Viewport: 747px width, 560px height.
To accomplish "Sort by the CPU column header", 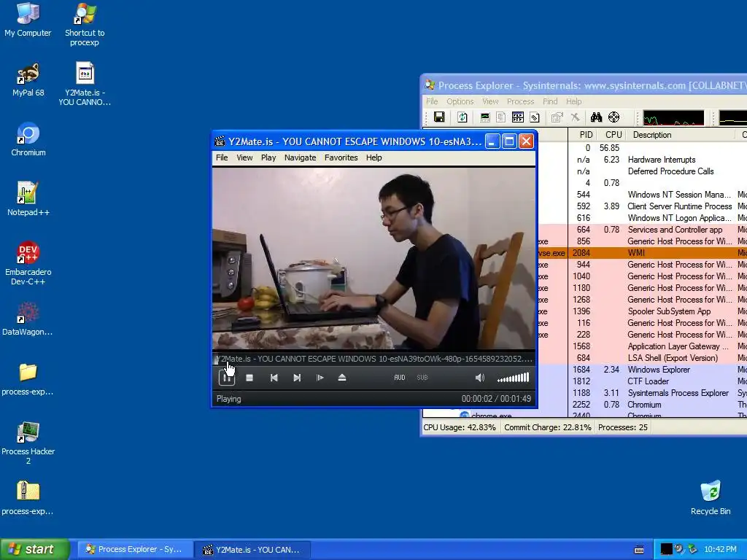I will (x=611, y=135).
